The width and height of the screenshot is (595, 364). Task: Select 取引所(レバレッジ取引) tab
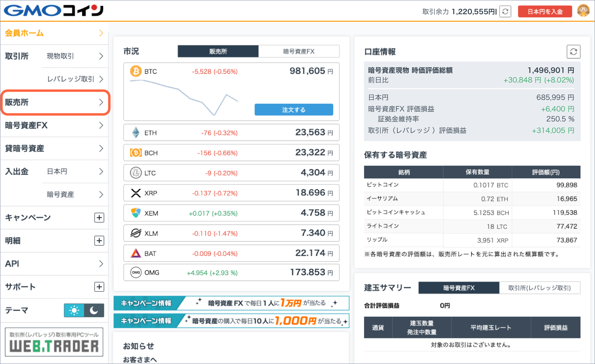[x=539, y=288]
